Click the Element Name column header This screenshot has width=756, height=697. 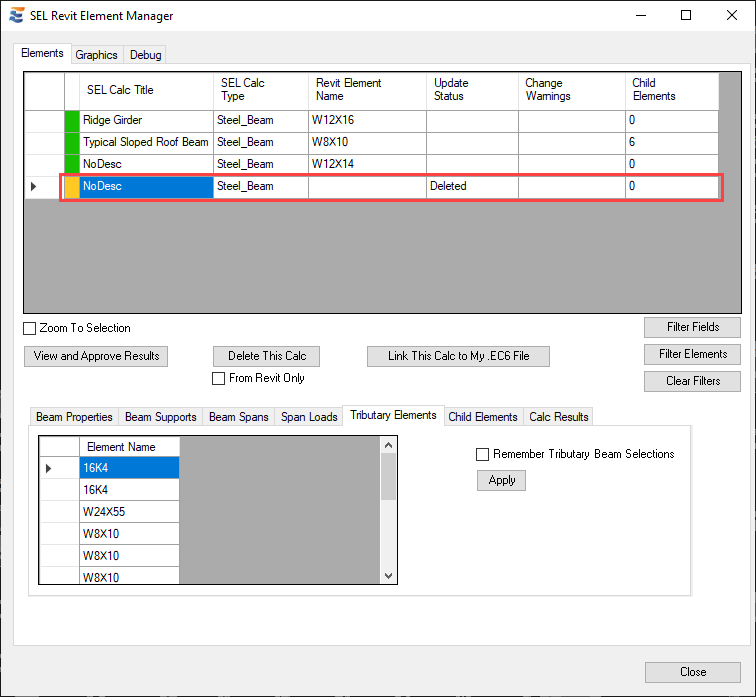point(129,447)
